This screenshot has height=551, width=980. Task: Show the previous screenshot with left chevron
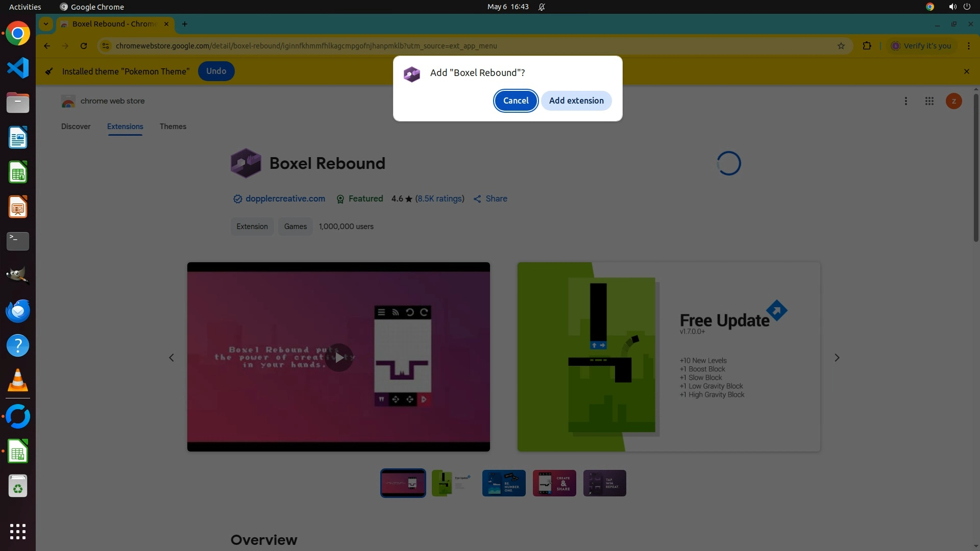click(x=171, y=358)
